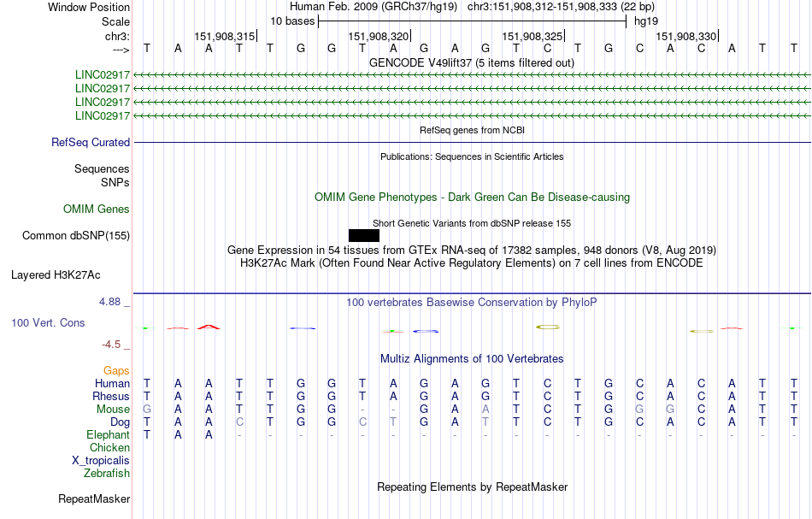This screenshot has width=812, height=519.
Task: Select the Rhesus alignment row label
Action: tap(111, 396)
